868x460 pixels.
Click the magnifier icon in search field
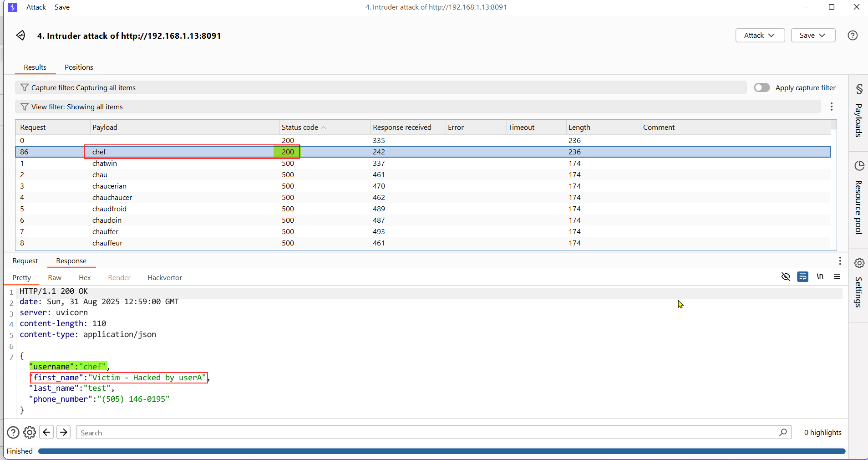pos(783,432)
